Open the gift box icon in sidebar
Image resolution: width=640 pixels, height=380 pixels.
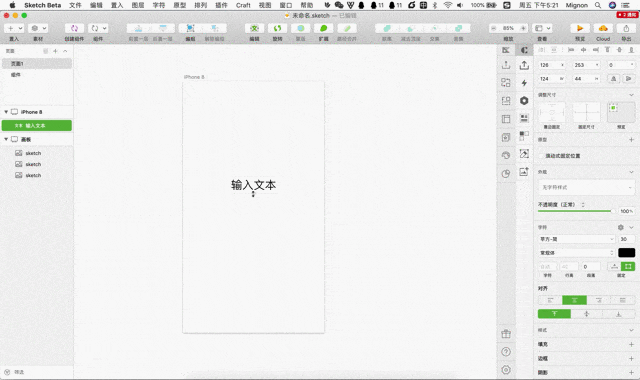point(506,334)
